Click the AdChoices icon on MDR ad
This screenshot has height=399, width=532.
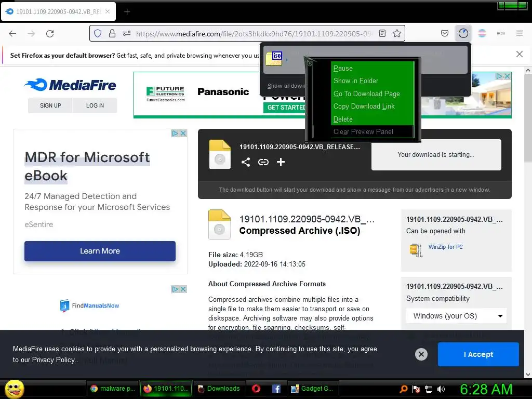(175, 134)
